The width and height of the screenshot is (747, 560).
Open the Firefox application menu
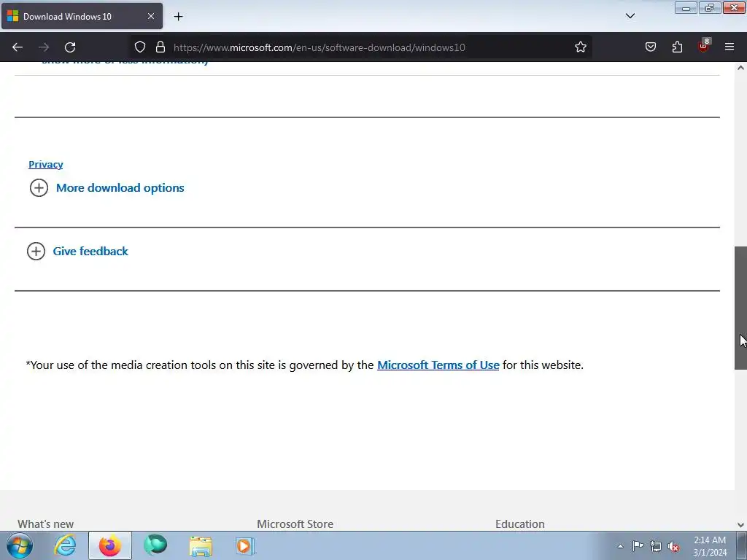click(729, 47)
